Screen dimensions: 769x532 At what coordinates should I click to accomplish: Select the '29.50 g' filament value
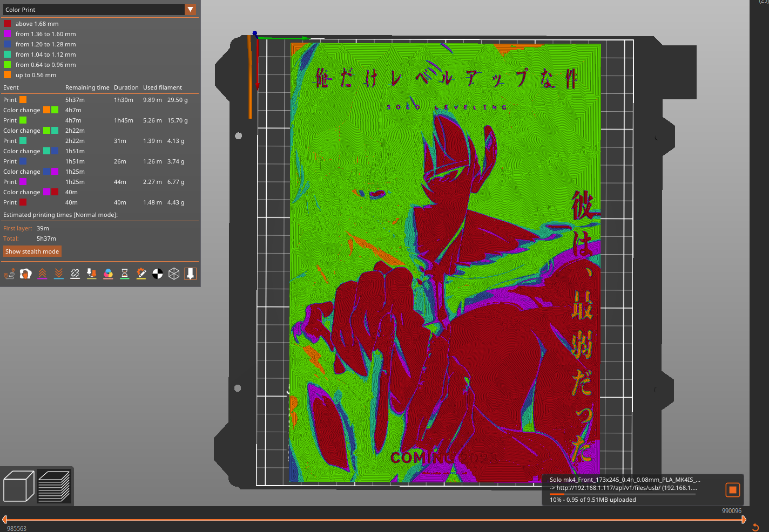click(x=178, y=100)
